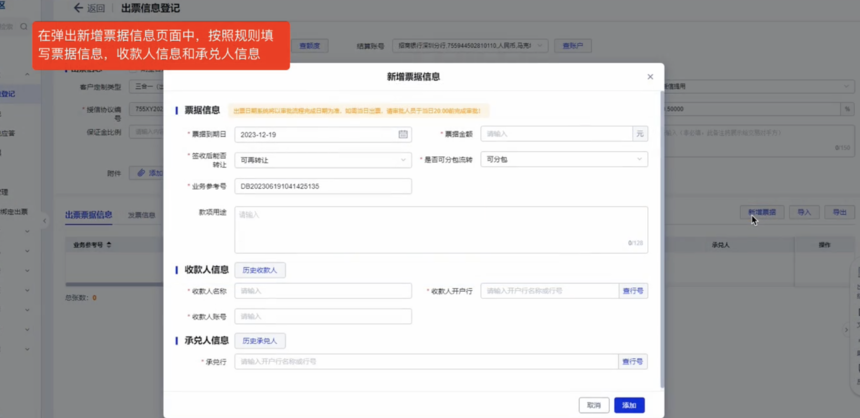This screenshot has height=418, width=860.
Task: Click 查行号 next to 收款人开户行
Action: tap(633, 291)
